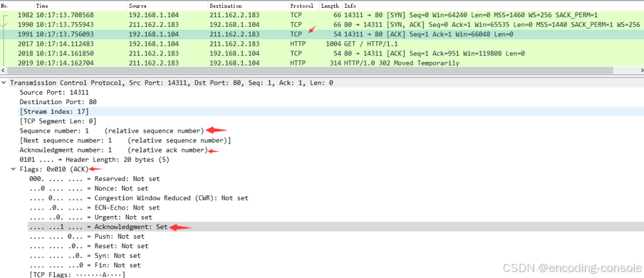Select the Syn: Not set flag
644x278 pixels.
[85, 256]
